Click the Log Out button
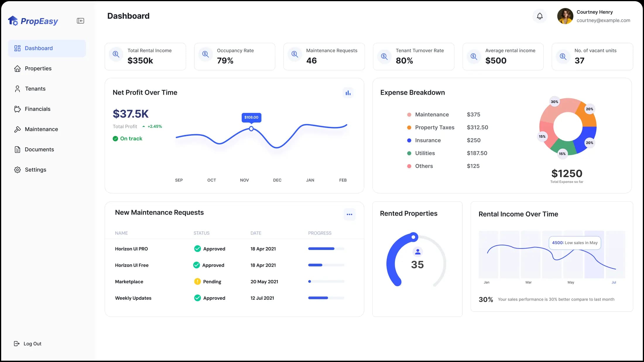This screenshot has width=644, height=362. [28, 344]
